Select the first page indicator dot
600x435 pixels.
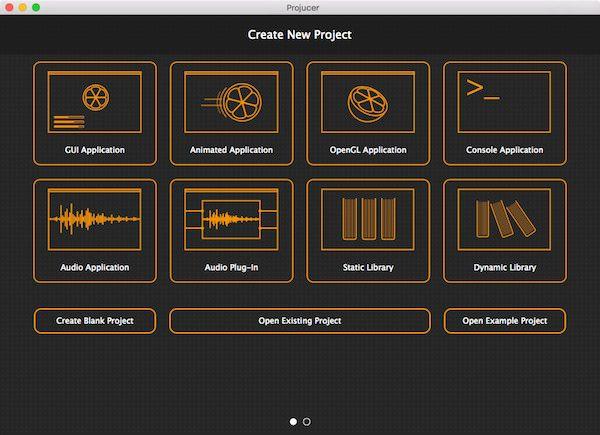click(x=293, y=422)
